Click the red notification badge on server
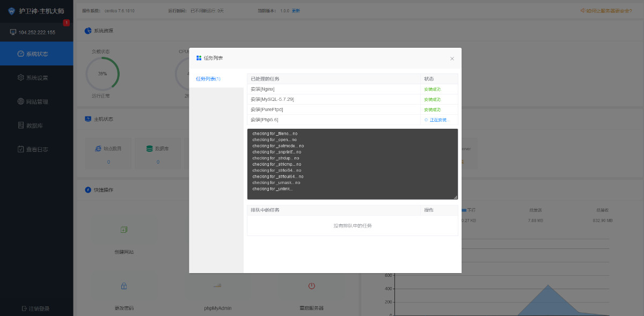The image size is (644, 316). (x=66, y=23)
